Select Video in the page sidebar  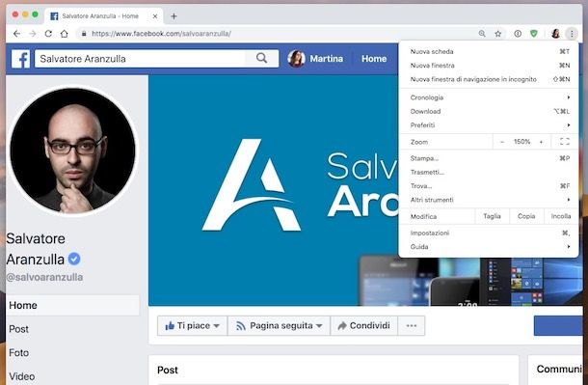coord(22,376)
